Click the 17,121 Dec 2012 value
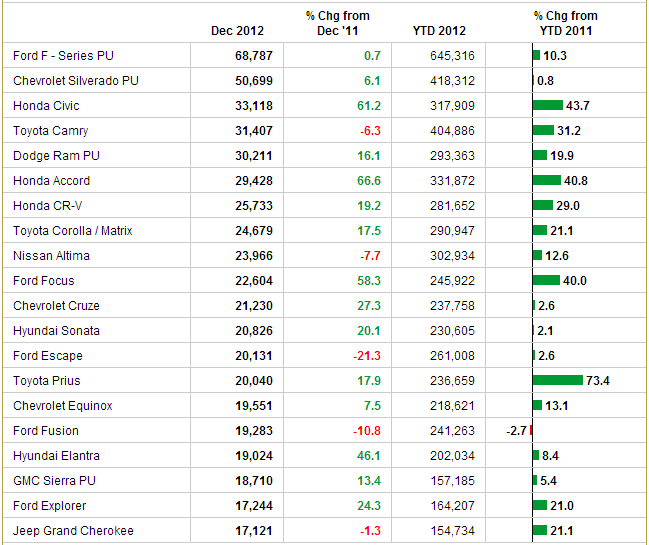 tap(254, 531)
